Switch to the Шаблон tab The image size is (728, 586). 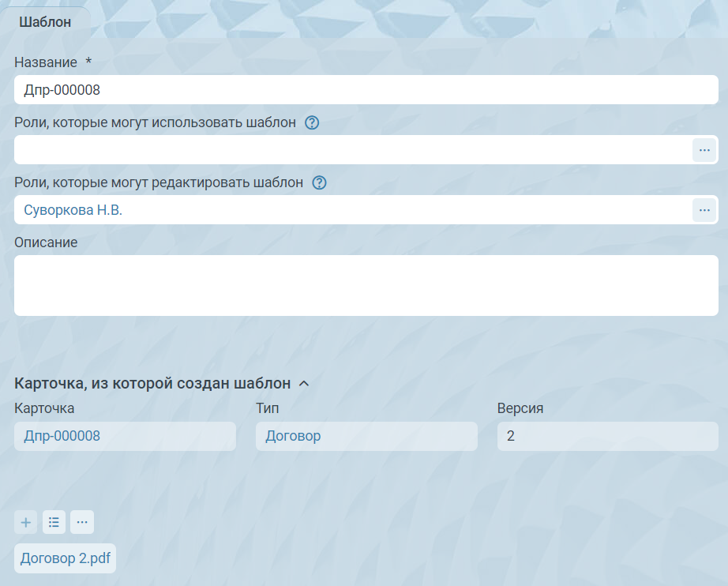45,22
